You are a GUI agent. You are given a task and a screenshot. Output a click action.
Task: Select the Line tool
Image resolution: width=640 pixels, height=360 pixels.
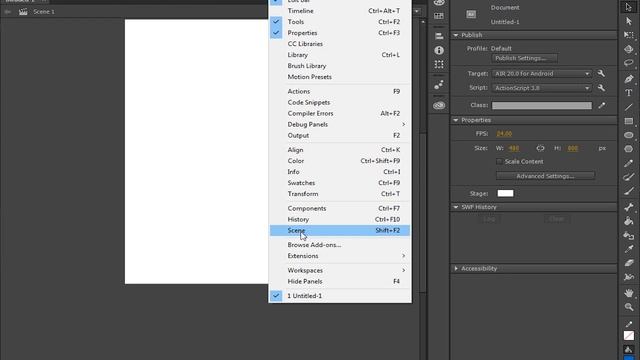629,107
